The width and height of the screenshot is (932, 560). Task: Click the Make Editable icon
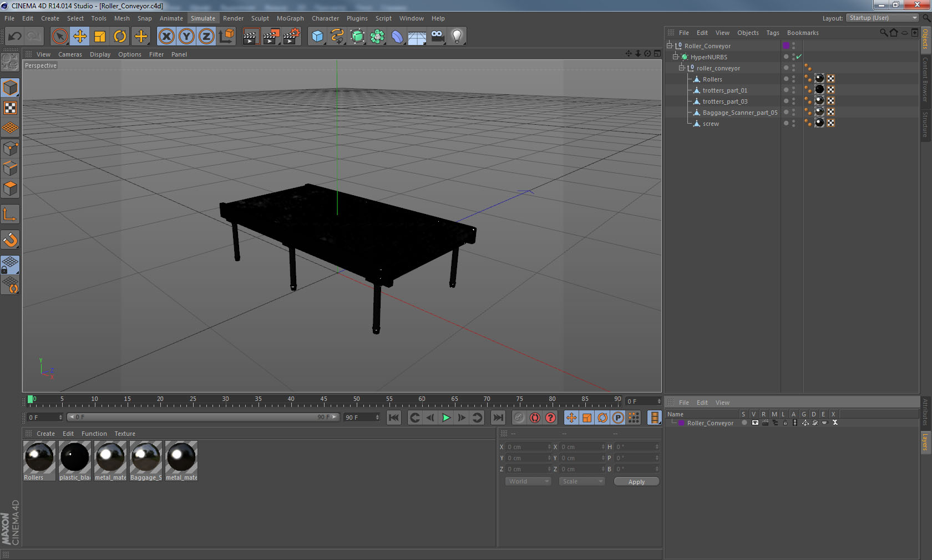(10, 62)
